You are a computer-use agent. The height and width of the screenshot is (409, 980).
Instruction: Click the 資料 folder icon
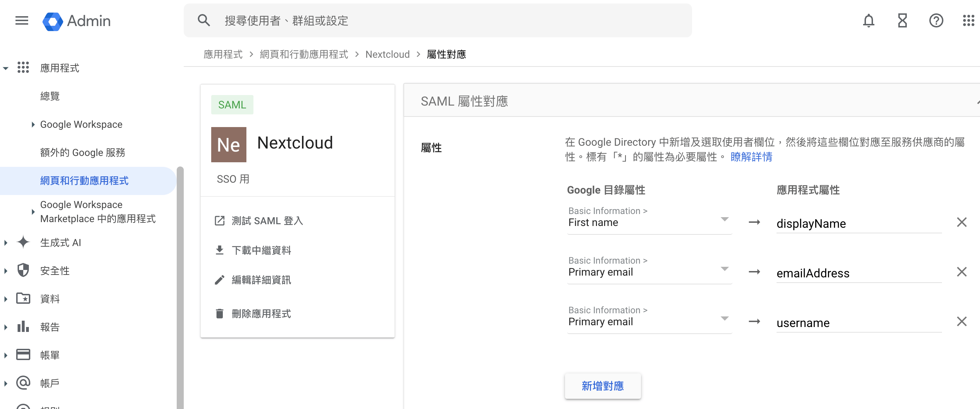23,298
